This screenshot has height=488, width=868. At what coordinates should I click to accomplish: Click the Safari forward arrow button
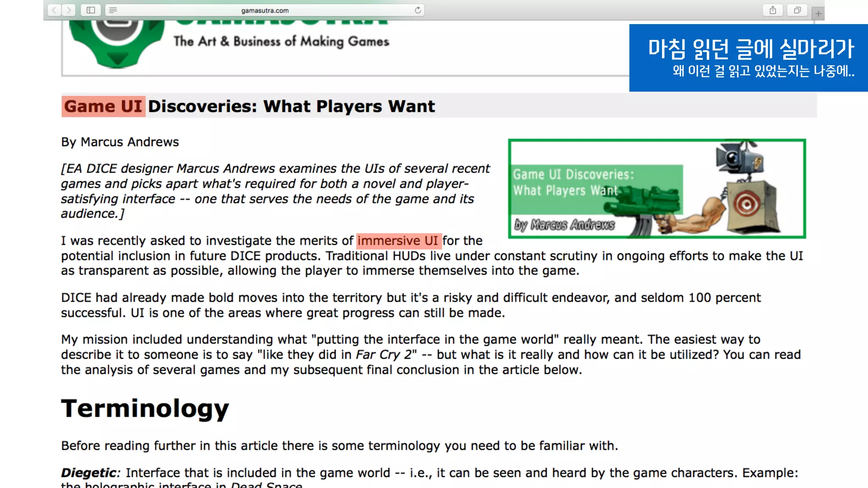(x=69, y=10)
